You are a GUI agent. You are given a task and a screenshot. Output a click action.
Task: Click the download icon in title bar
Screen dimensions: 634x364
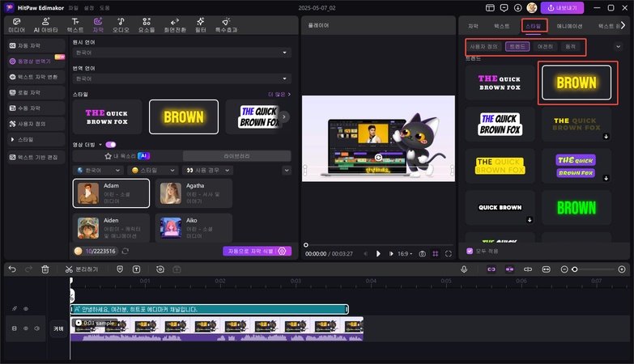[517, 7]
